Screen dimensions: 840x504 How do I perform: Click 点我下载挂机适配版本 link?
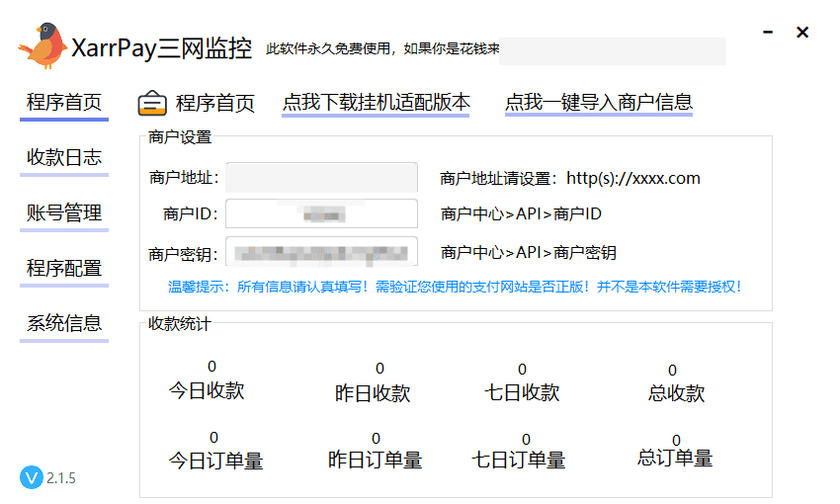377,103
